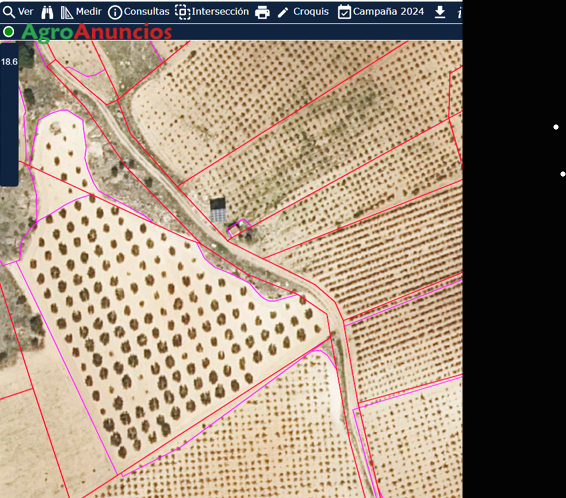Select the small magenta-outlined building parcel
Screen dimensions: 566x498
[238, 228]
